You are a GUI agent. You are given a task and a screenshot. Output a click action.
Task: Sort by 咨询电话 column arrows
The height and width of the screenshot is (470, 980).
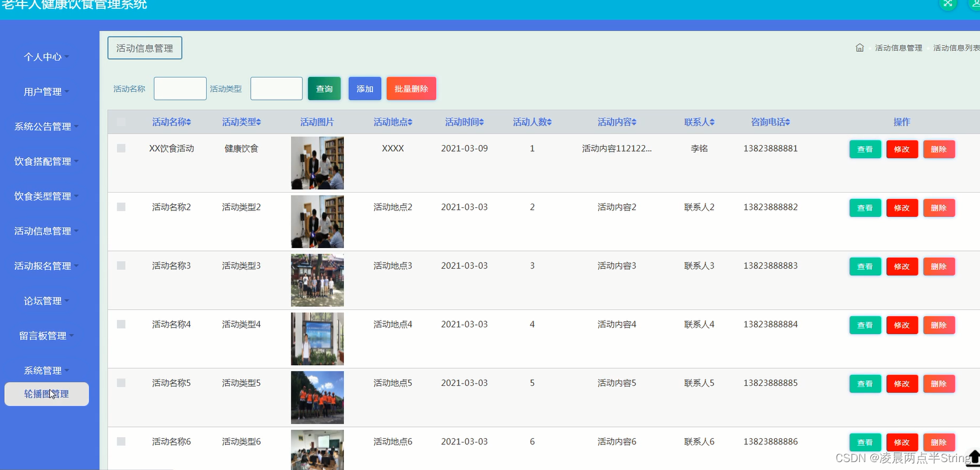[x=788, y=122]
